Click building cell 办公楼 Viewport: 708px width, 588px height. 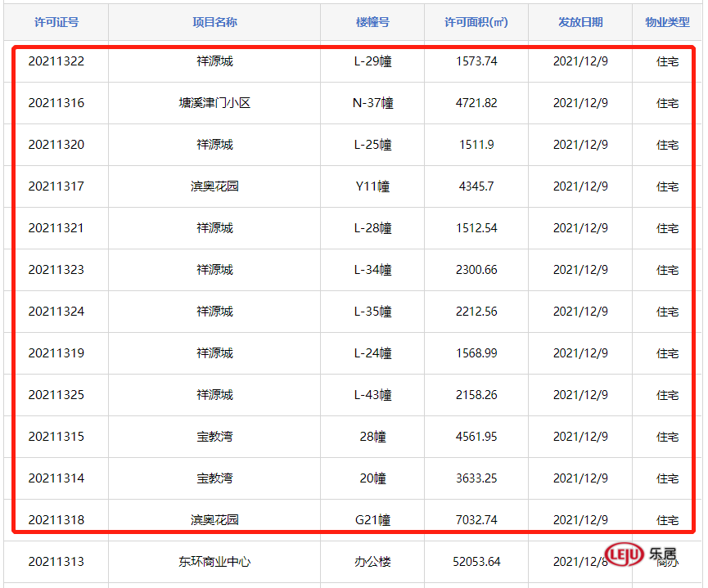click(372, 562)
